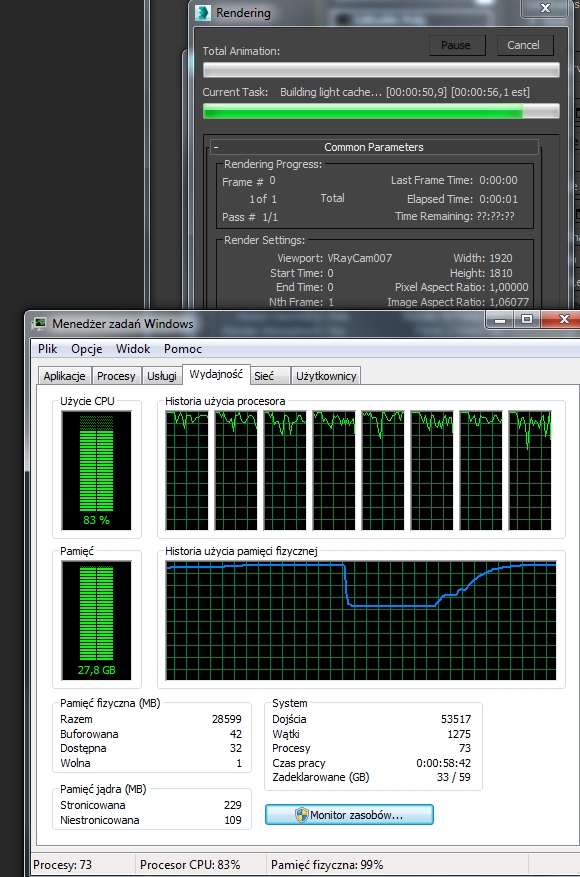Select the Wydajność tab
Image resolution: width=580 pixels, height=877 pixels.
click(x=216, y=374)
